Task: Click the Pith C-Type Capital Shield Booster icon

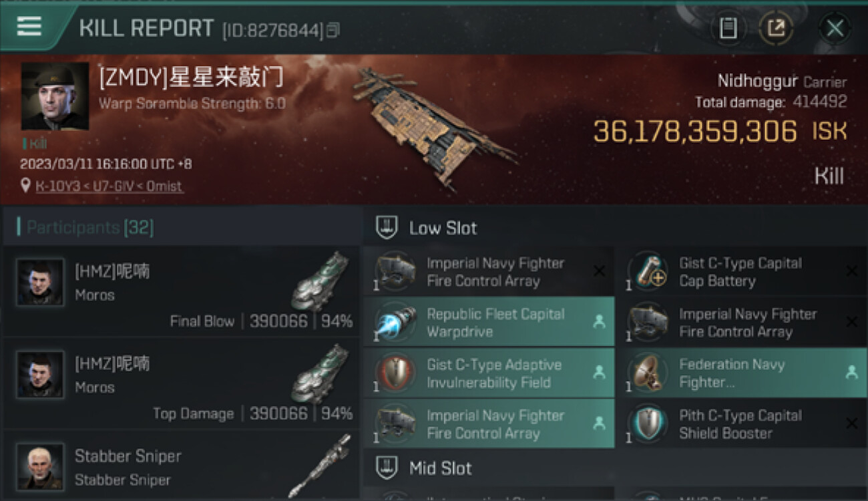Action: click(x=648, y=424)
